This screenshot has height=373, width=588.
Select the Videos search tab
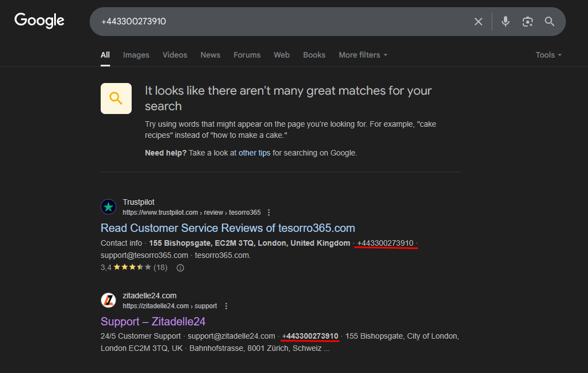[x=175, y=55]
